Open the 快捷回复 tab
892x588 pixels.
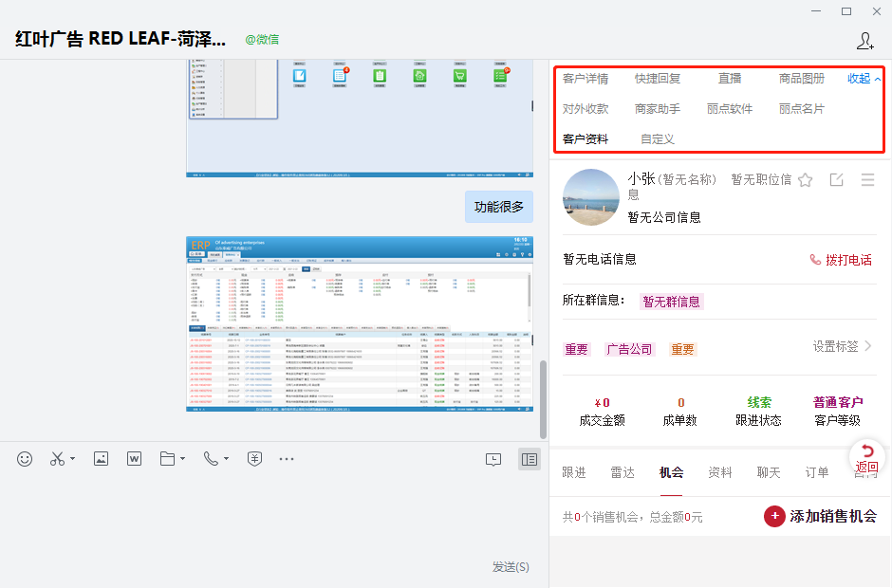coord(658,79)
